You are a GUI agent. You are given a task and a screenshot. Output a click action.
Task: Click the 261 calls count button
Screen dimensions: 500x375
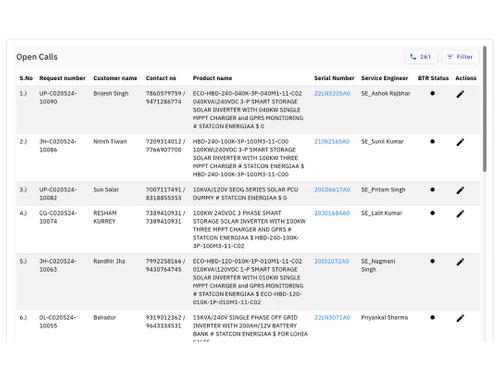421,57
